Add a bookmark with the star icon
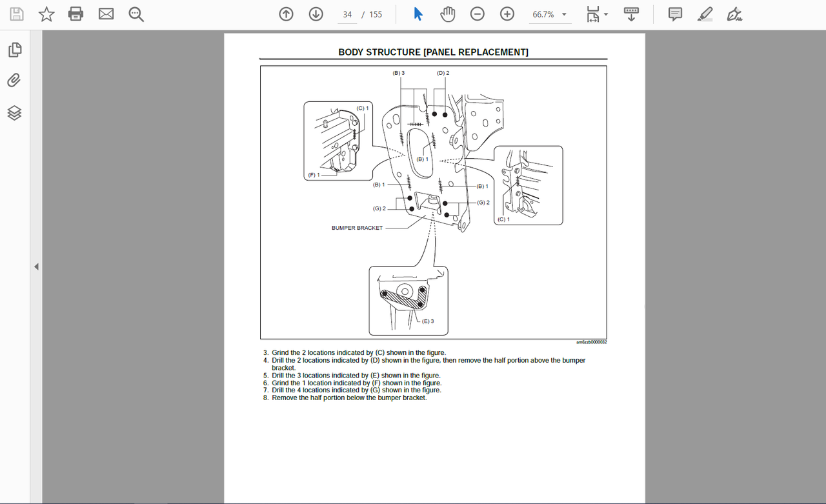This screenshot has height=504, width=826. click(46, 14)
